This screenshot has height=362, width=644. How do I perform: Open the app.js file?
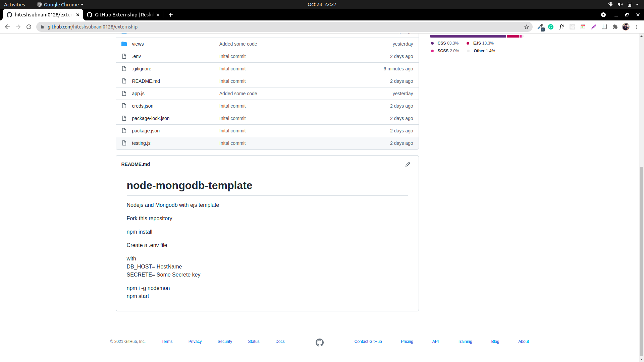coord(138,94)
